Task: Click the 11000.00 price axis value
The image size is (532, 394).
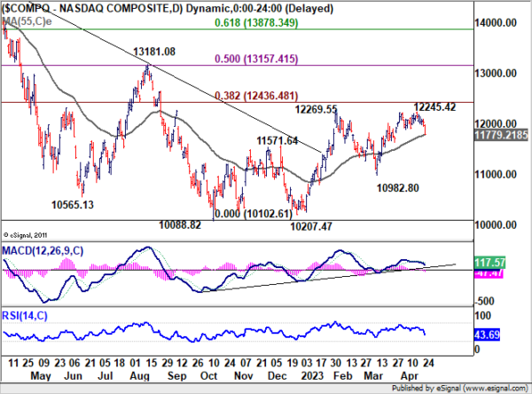Action: (496, 174)
